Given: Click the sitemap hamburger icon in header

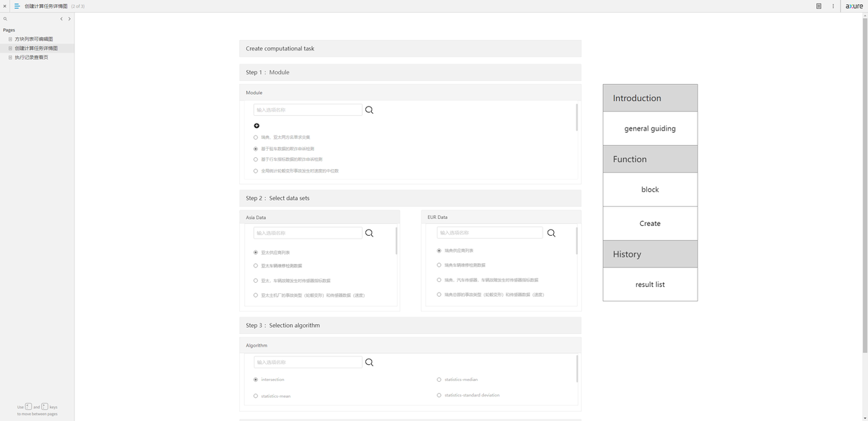Looking at the screenshot, I should point(17,6).
